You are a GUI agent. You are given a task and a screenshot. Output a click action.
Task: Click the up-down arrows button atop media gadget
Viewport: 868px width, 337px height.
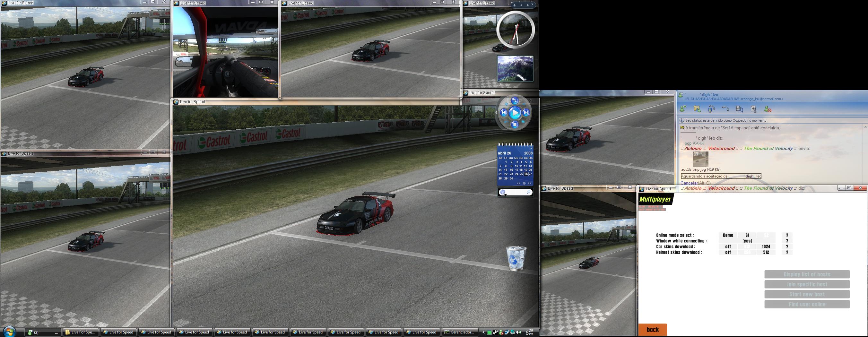pyautogui.click(x=515, y=100)
